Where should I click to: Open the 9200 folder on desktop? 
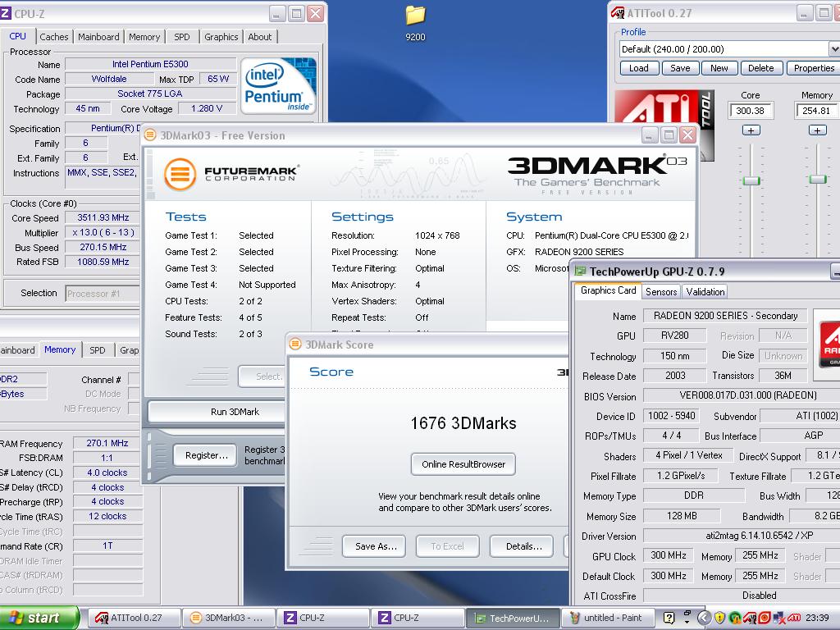pos(415,21)
